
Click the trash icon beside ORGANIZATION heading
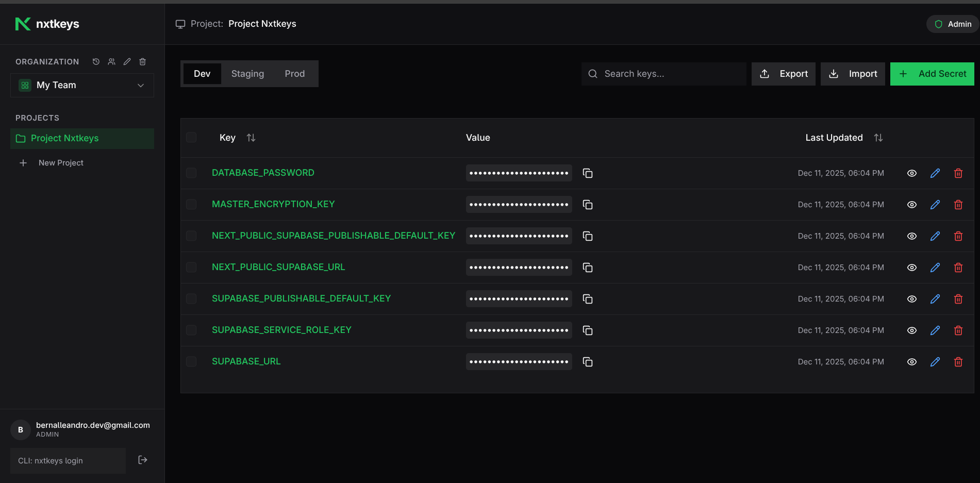pyautogui.click(x=142, y=61)
